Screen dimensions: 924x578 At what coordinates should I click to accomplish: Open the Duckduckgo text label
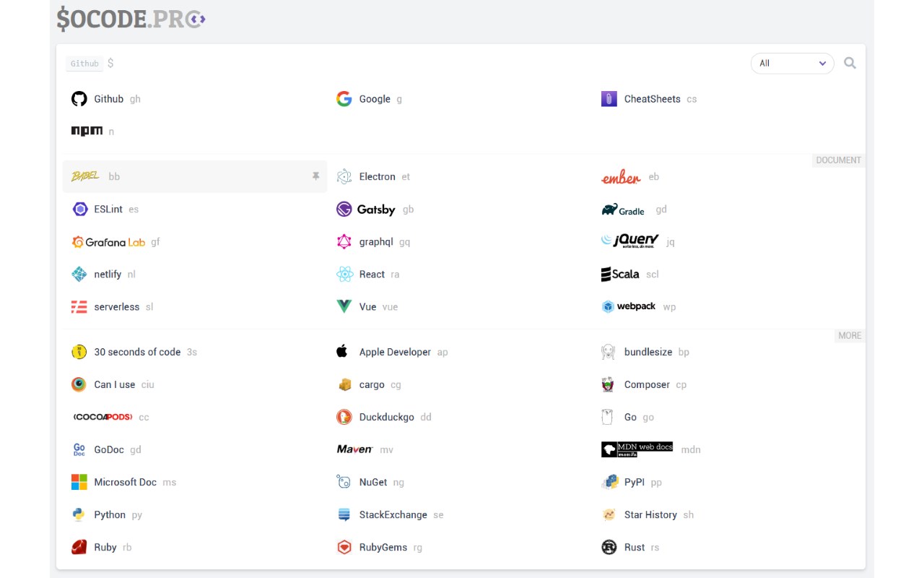coord(387,417)
